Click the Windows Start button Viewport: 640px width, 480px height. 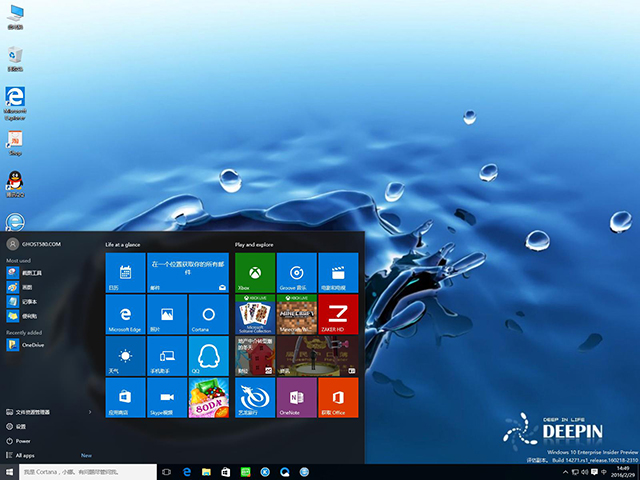[x=10, y=471]
